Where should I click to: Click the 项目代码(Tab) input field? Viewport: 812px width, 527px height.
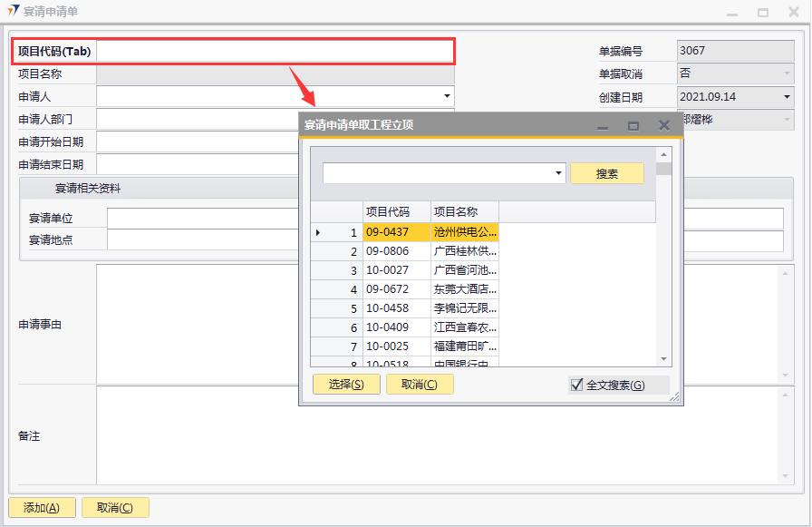[x=275, y=52]
